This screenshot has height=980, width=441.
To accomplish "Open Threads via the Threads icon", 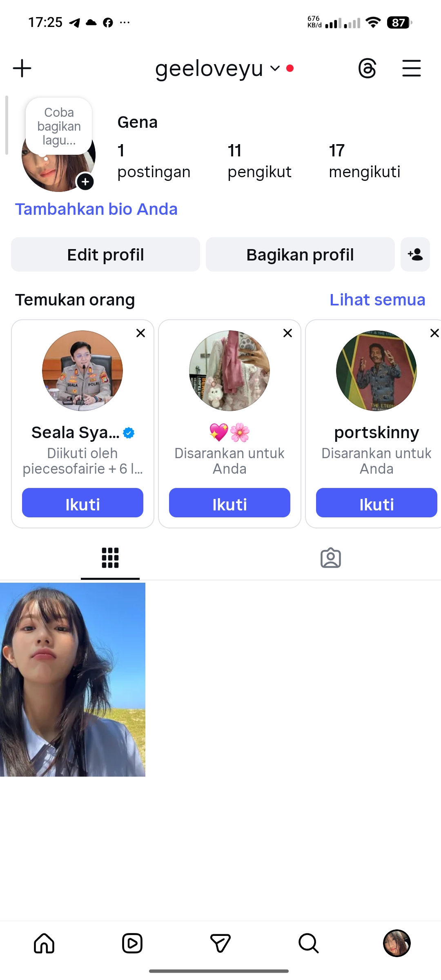I will tap(367, 68).
